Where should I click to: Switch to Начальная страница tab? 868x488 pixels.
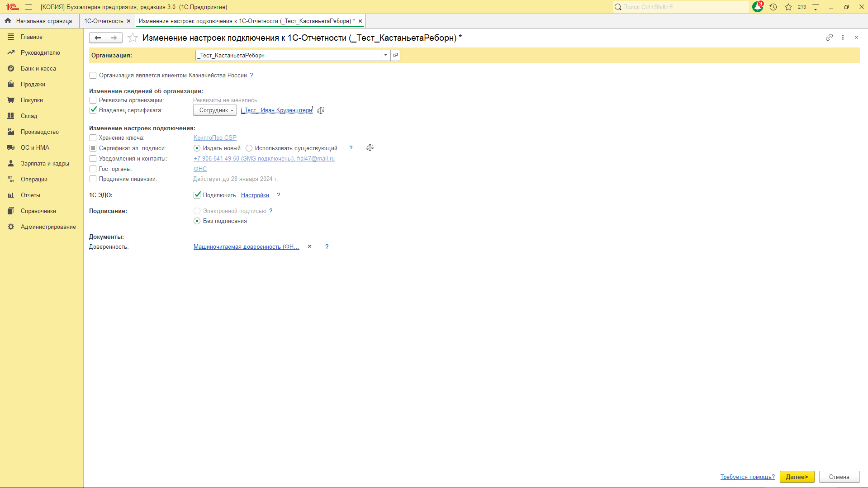point(39,21)
